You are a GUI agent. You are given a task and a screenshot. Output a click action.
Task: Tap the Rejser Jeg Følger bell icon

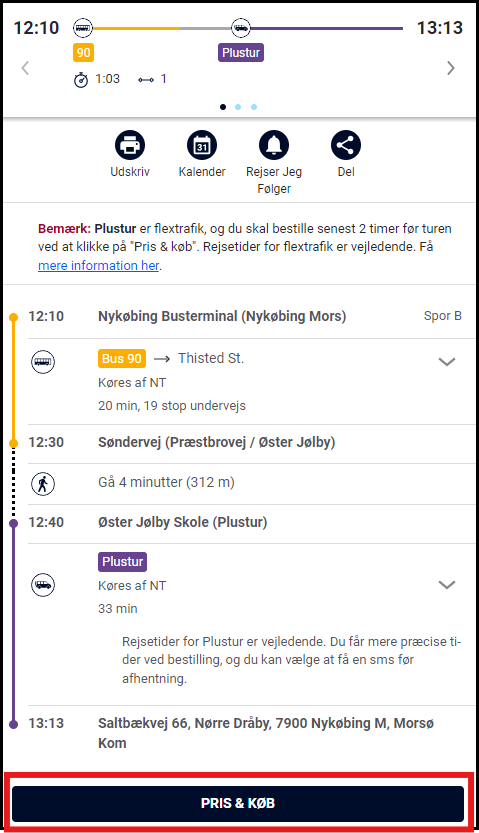coord(274,145)
